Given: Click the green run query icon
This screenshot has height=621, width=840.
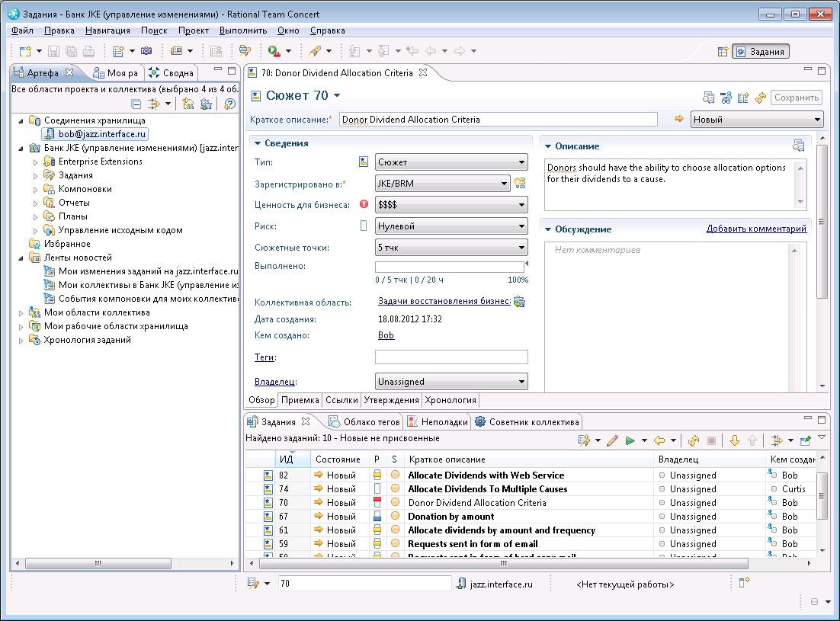Looking at the screenshot, I should (630, 440).
